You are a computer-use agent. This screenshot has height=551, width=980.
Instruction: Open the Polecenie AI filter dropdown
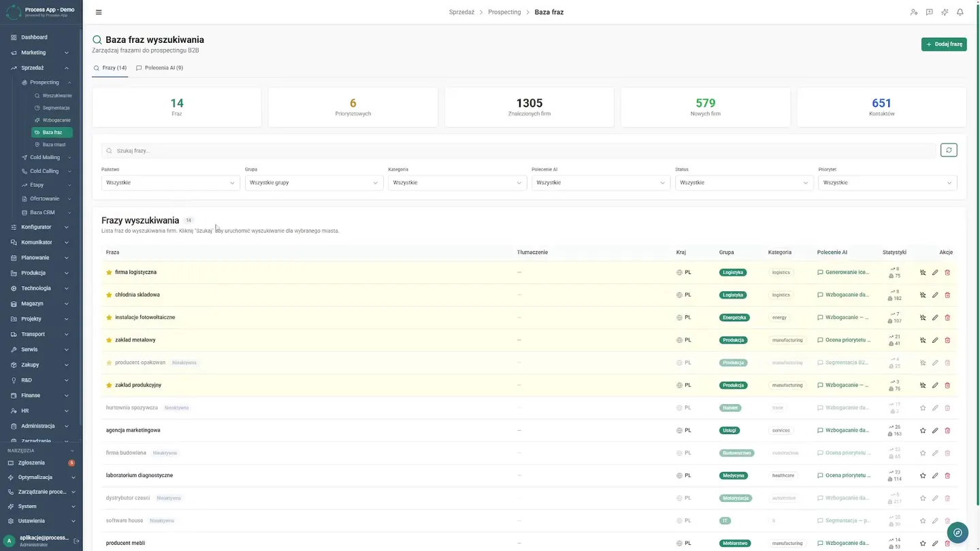coord(601,182)
